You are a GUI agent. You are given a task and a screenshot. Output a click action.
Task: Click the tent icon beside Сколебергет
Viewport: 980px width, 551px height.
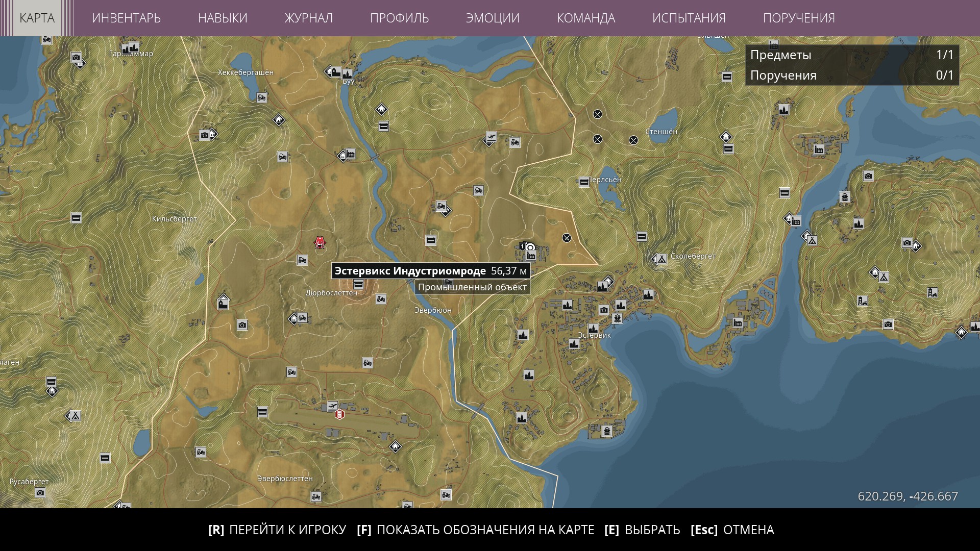pos(661,259)
